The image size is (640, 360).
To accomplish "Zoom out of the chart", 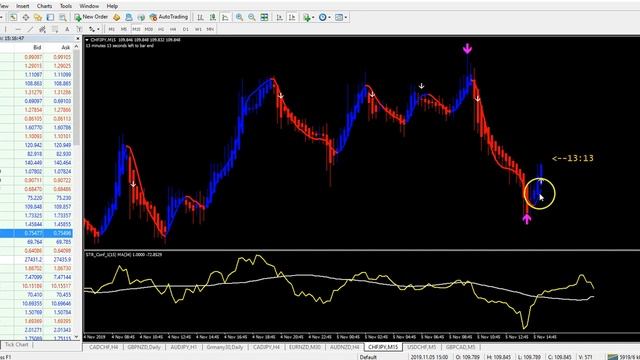I will click(252, 17).
